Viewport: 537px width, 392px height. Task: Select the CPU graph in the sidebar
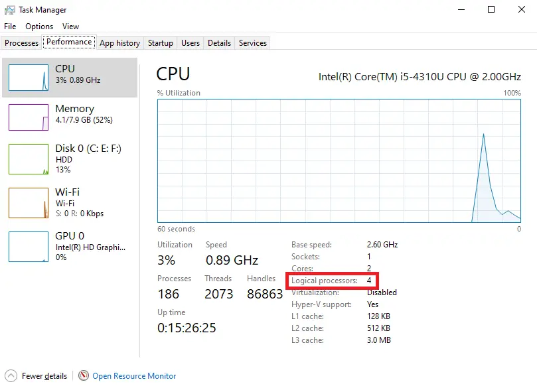point(70,77)
